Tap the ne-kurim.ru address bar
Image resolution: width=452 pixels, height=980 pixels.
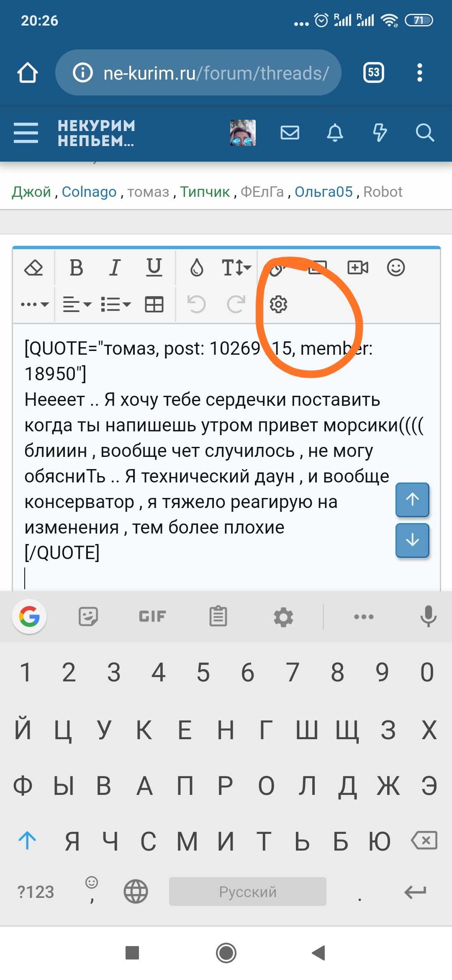pyautogui.click(x=198, y=73)
